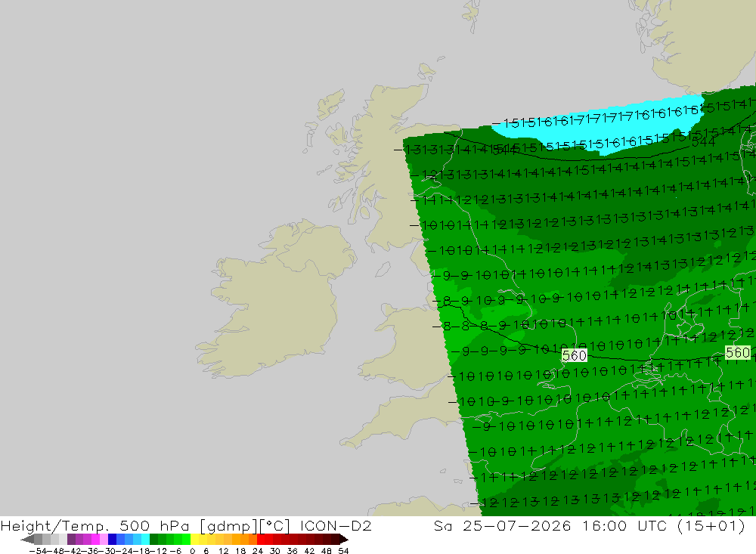Screen dimensions: 756x554
Task: Click the 'Height/Temp. 500 hPa' title text
Action: pyautogui.click(x=95, y=525)
